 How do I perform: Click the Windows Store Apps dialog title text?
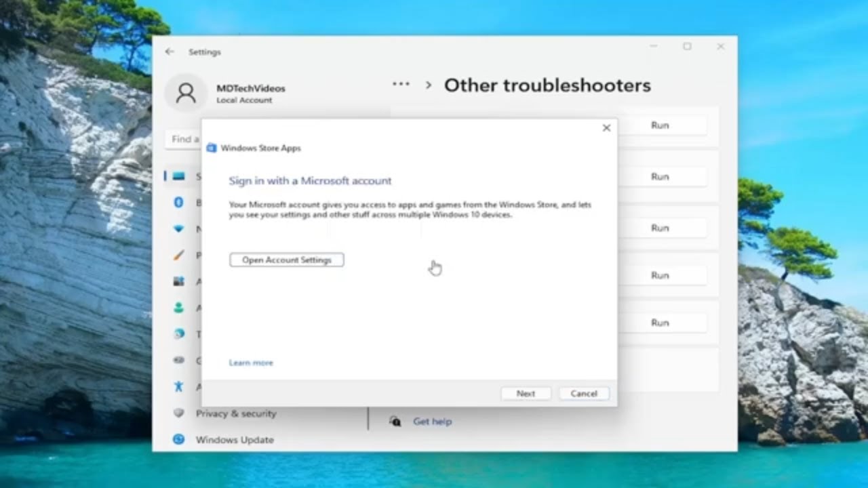tap(260, 148)
